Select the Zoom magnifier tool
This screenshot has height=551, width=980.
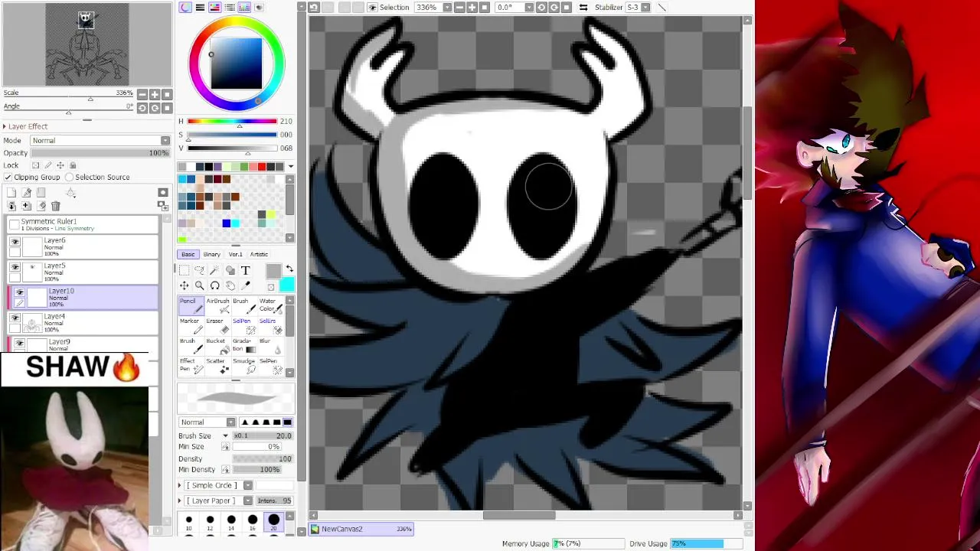pos(200,285)
